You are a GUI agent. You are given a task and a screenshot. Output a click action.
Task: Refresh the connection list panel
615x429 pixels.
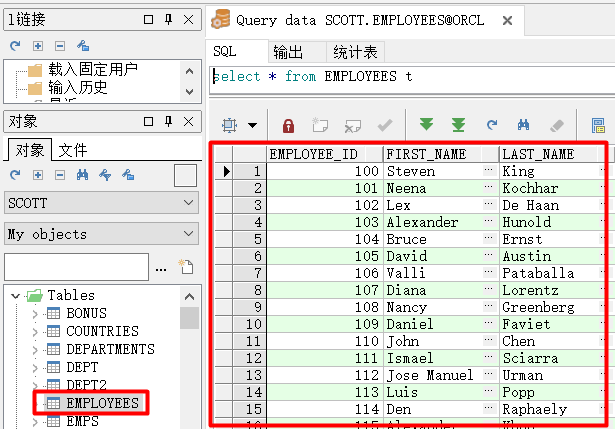[15, 46]
